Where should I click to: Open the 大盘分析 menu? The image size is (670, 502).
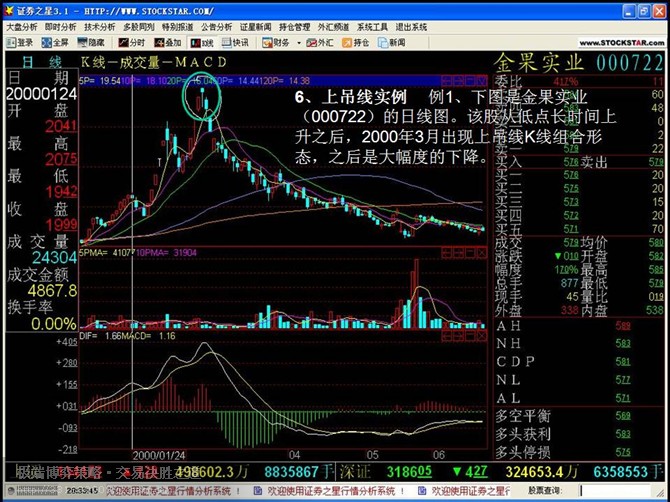point(21,27)
